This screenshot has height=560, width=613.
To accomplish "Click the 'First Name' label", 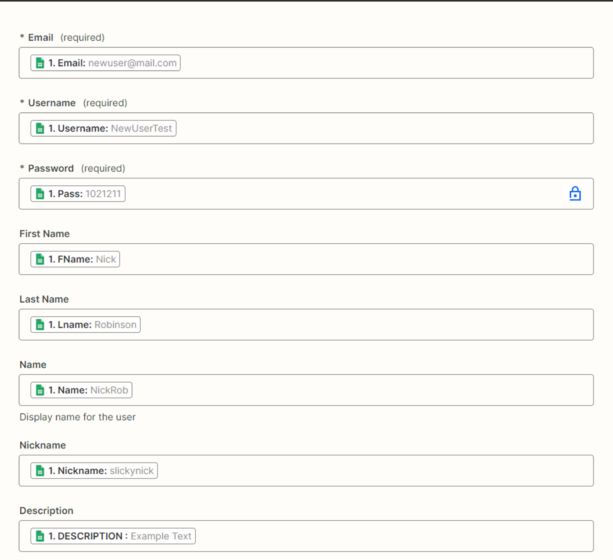I will tap(45, 234).
